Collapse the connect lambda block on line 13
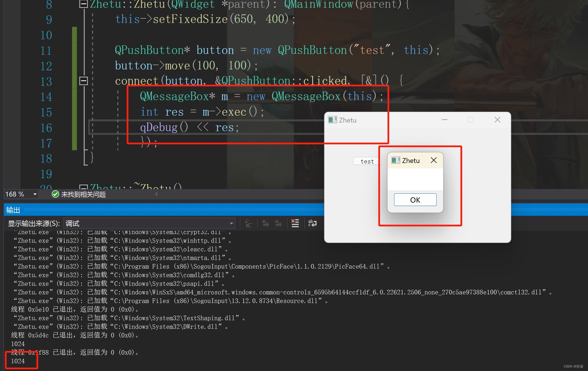588x371 pixels. (x=83, y=81)
